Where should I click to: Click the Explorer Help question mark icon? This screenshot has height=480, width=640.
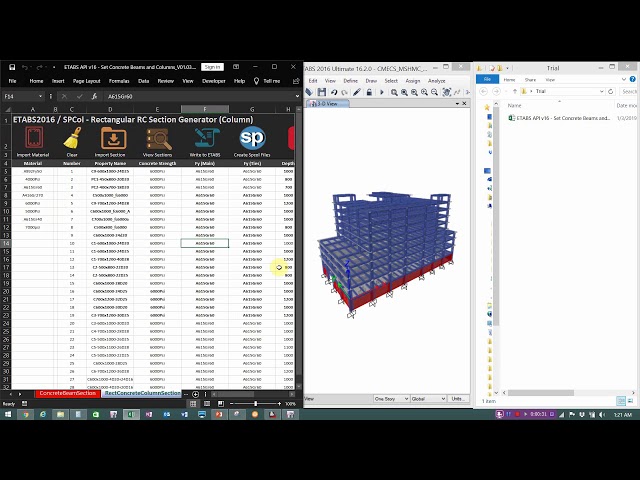(x=633, y=79)
